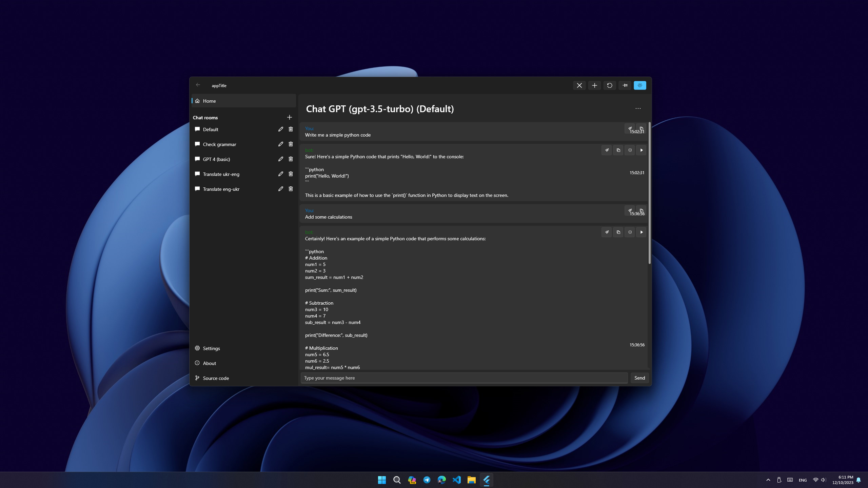This screenshot has height=488, width=868.
Task: Click the text 'Add some calculations'
Action: 328,217
